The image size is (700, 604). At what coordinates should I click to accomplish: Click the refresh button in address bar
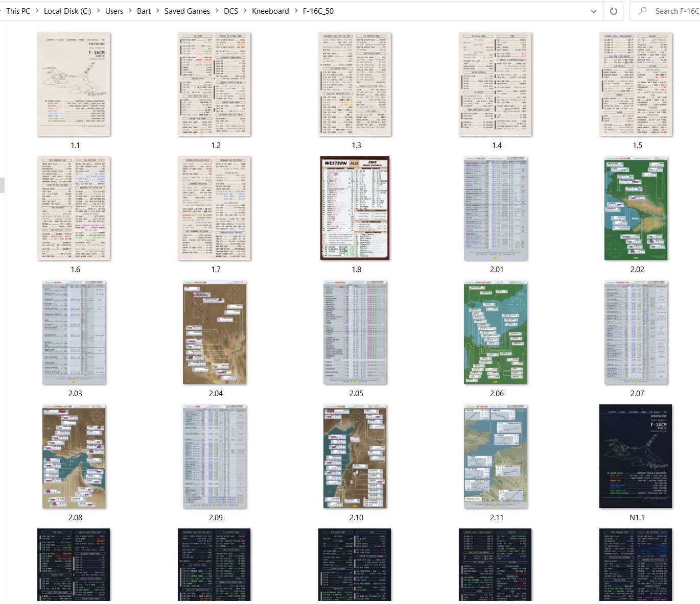pyautogui.click(x=613, y=11)
